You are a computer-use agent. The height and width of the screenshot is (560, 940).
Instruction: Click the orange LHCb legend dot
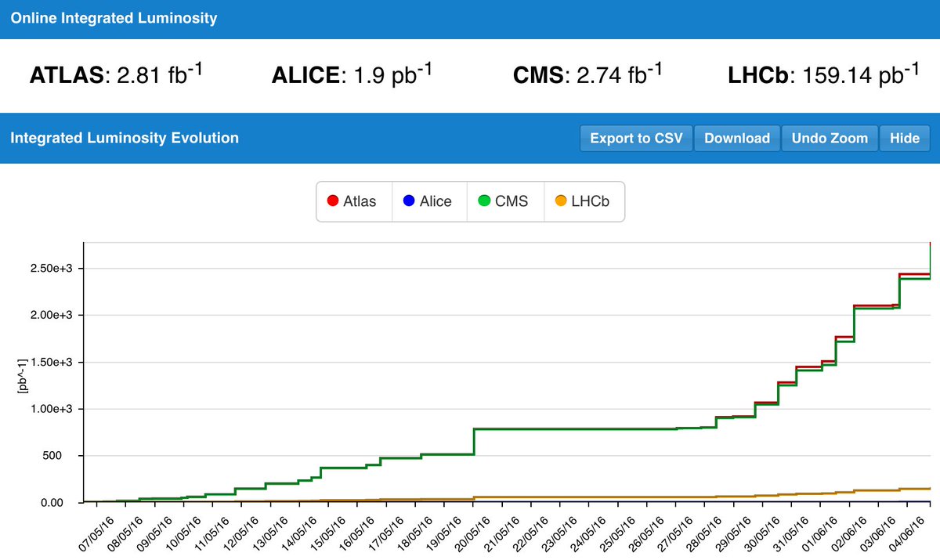pos(561,201)
